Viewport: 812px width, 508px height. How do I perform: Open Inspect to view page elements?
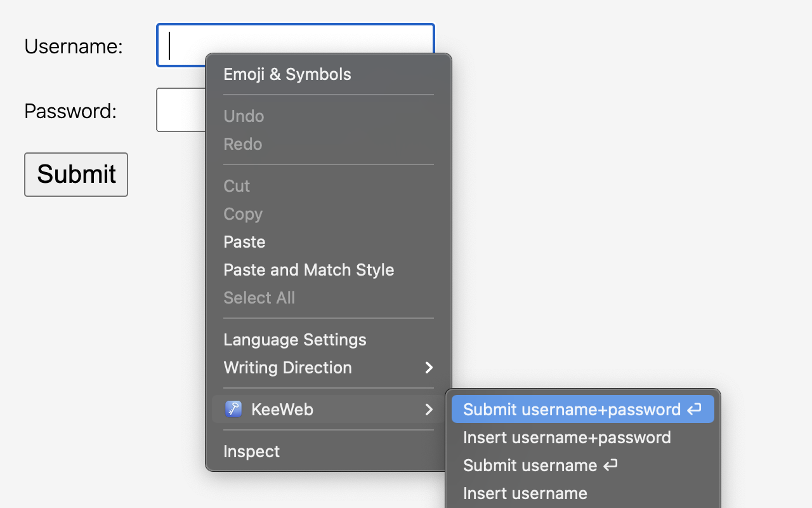pyautogui.click(x=251, y=451)
